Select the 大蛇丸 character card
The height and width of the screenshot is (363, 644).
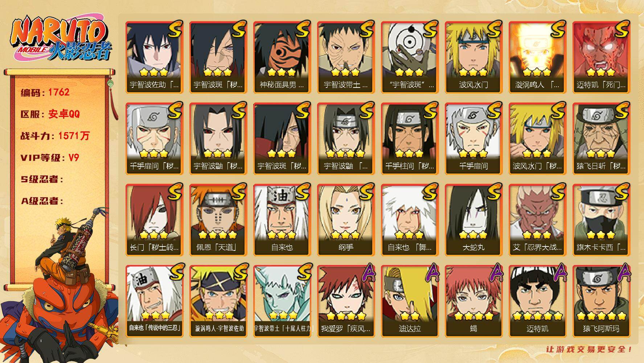point(473,220)
